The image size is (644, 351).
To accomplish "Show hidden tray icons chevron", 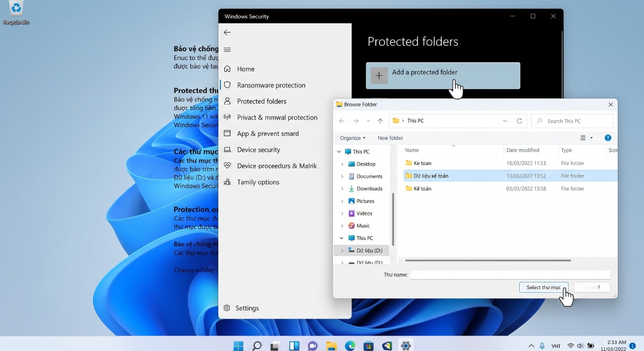I will [x=531, y=346].
